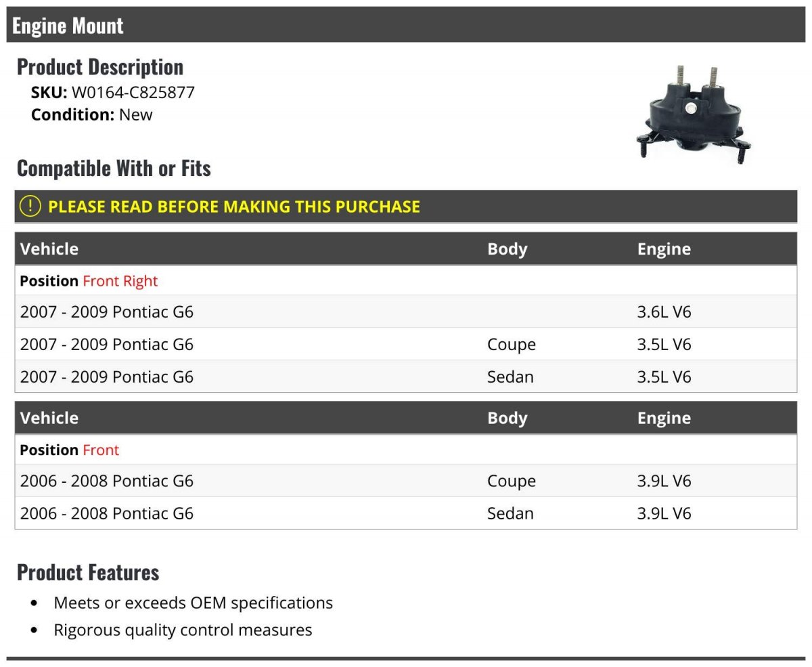Click the Product Features heading
The height and width of the screenshot is (667, 812).
coord(88,572)
